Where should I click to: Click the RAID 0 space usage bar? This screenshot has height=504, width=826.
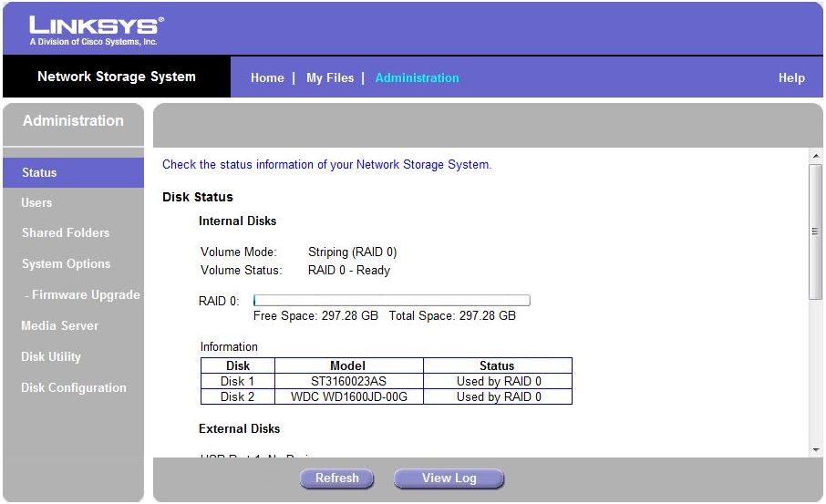click(x=391, y=301)
